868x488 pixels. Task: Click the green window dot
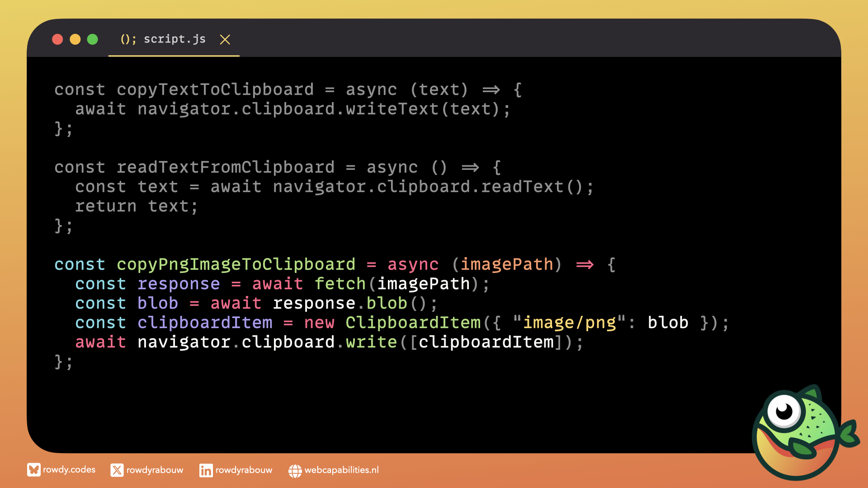click(93, 39)
